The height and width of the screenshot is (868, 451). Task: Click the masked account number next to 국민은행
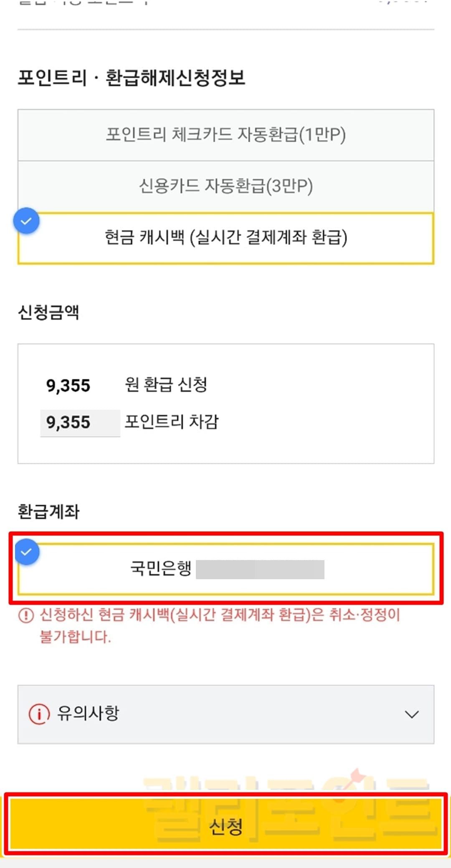pos(260,570)
